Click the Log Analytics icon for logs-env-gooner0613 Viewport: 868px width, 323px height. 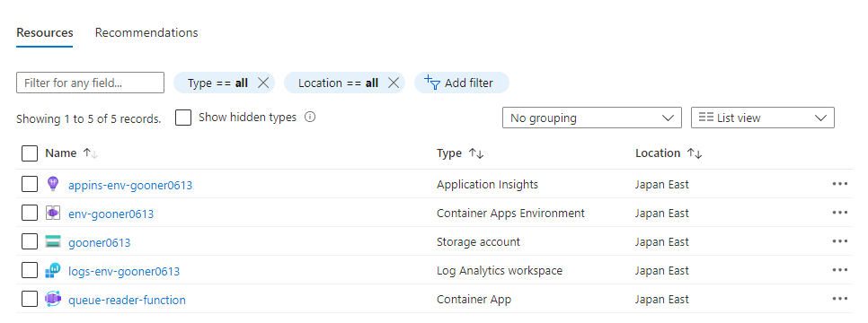[53, 270]
